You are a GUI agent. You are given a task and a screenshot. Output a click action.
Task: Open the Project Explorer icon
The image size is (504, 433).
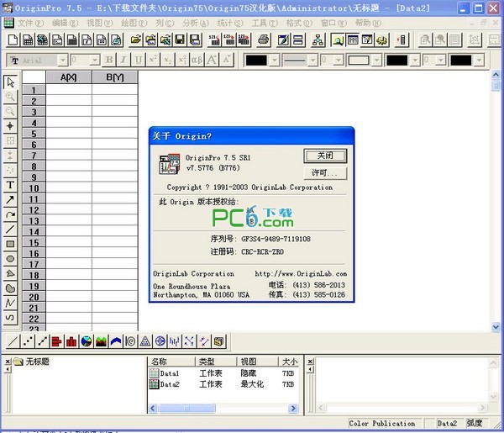coord(338,40)
